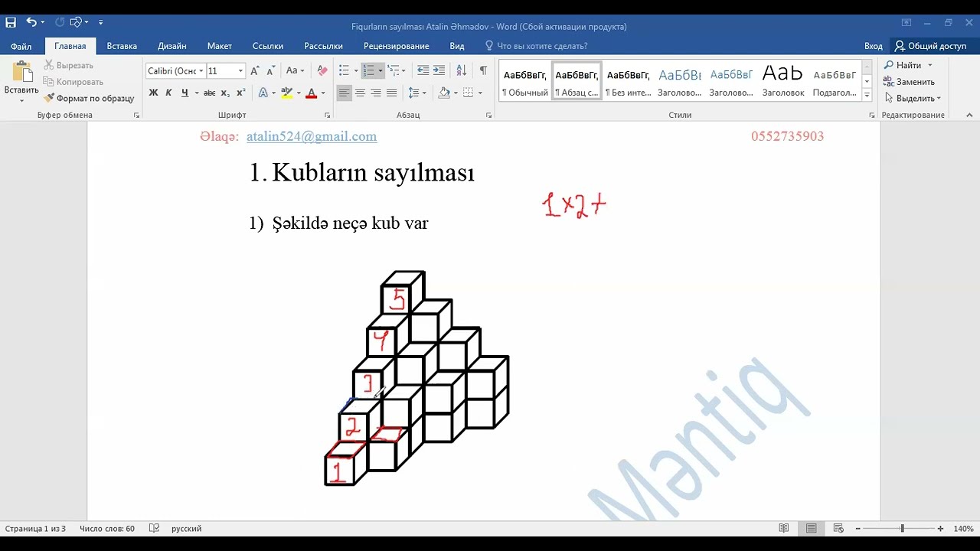Collapse the ribbon with the caret
This screenshot has height=551, width=980.
coord(969,116)
